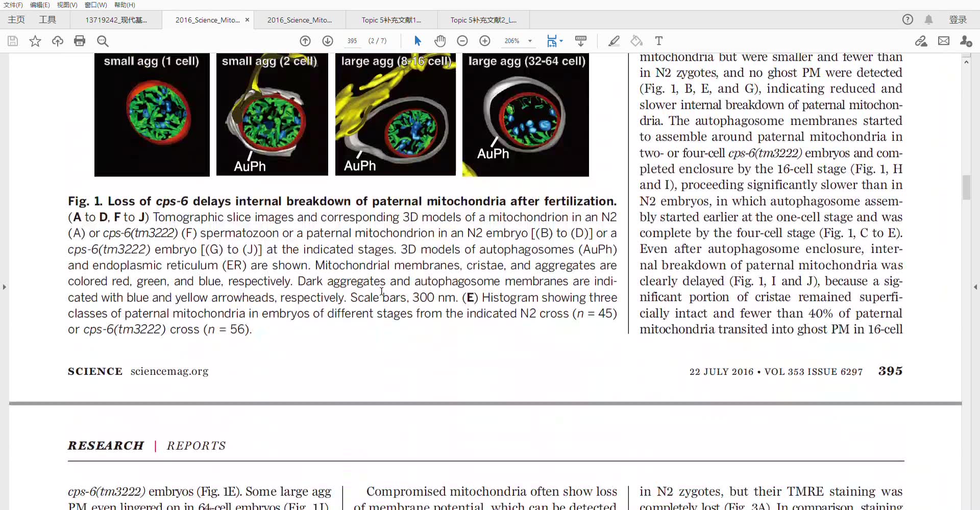
Task: Click the RESEARCH heading text
Action: [x=106, y=445]
